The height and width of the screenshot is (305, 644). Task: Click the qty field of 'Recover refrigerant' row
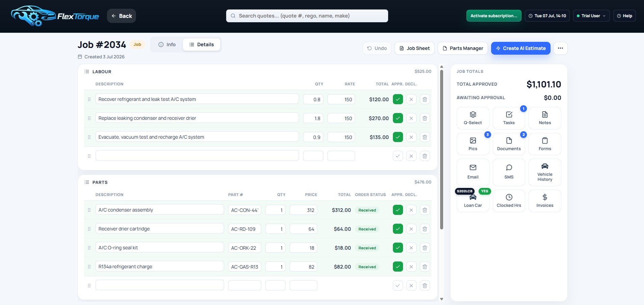tap(313, 100)
